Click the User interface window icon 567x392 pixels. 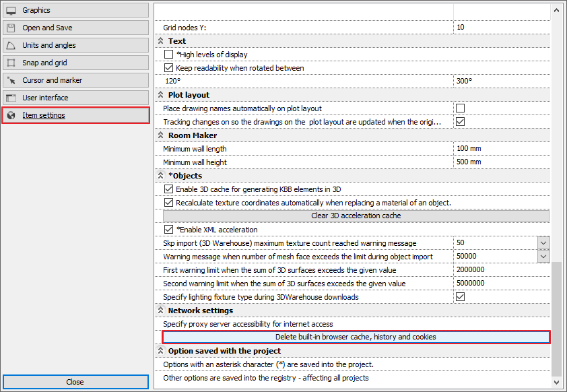[x=11, y=98]
